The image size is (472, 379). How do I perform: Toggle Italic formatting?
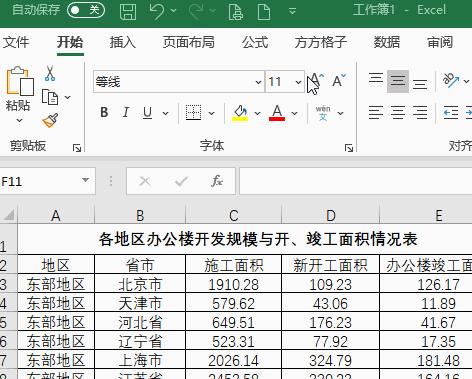tap(126, 113)
